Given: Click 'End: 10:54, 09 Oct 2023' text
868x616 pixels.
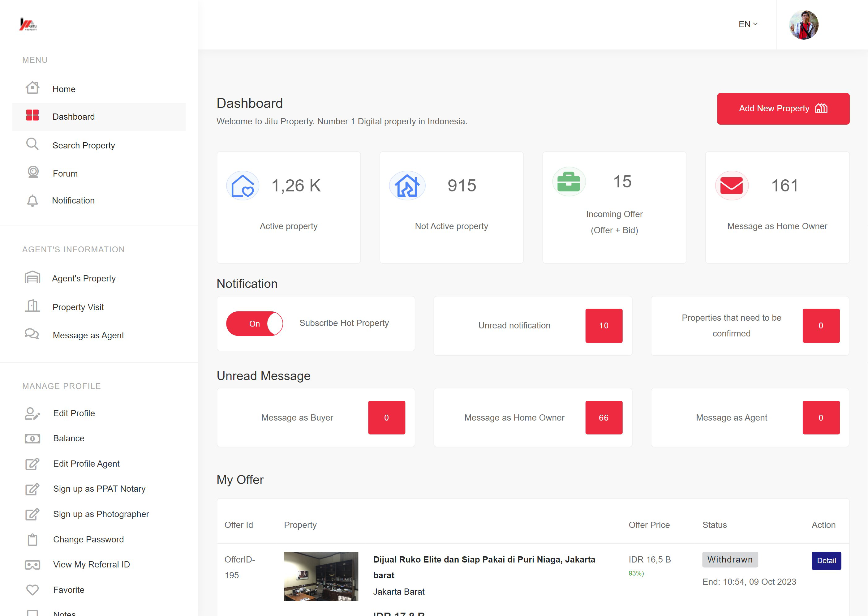Looking at the screenshot, I should pos(749,582).
